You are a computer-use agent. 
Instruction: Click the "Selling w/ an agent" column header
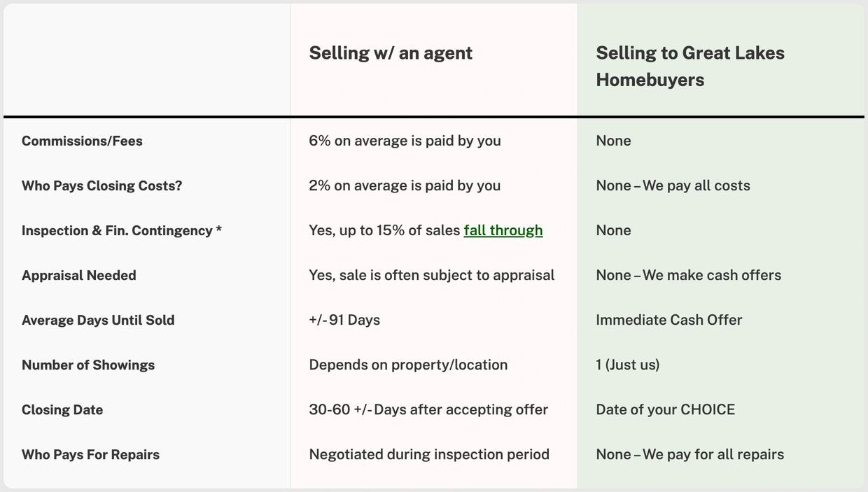click(391, 53)
